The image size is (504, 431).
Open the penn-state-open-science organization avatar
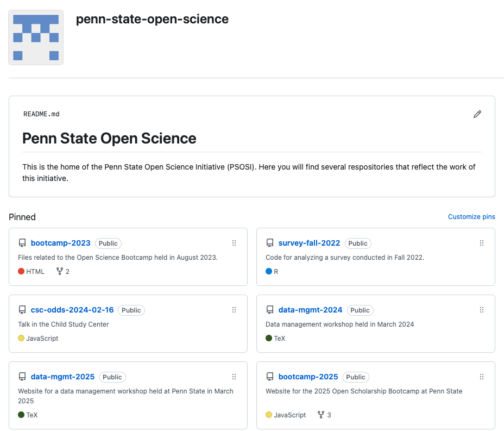36,38
